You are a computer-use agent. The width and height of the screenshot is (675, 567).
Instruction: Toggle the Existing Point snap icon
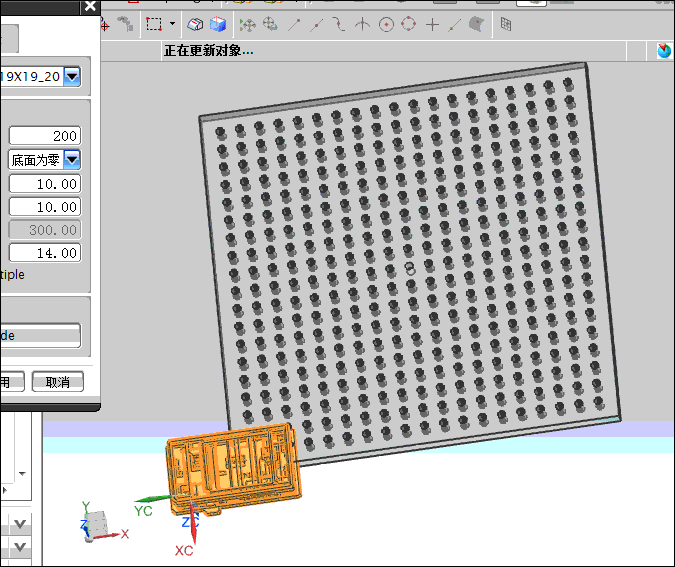pos(432,25)
